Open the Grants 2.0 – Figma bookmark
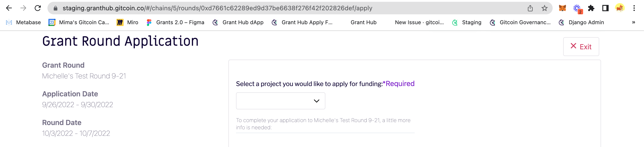The height and width of the screenshot is (147, 644). (175, 22)
